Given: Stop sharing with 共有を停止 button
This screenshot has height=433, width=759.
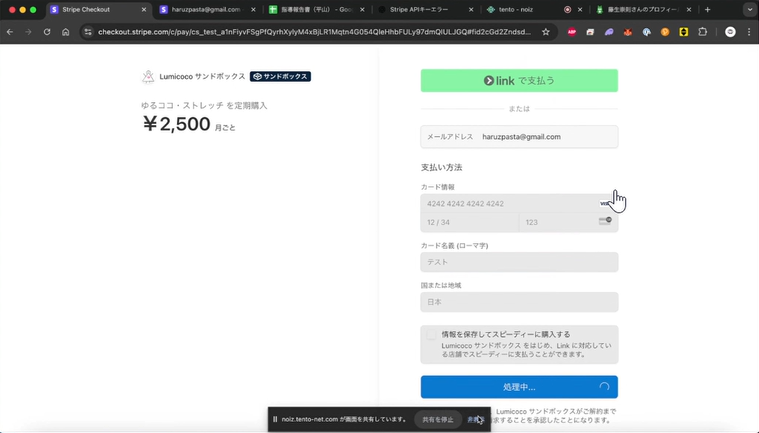Looking at the screenshot, I should point(438,419).
